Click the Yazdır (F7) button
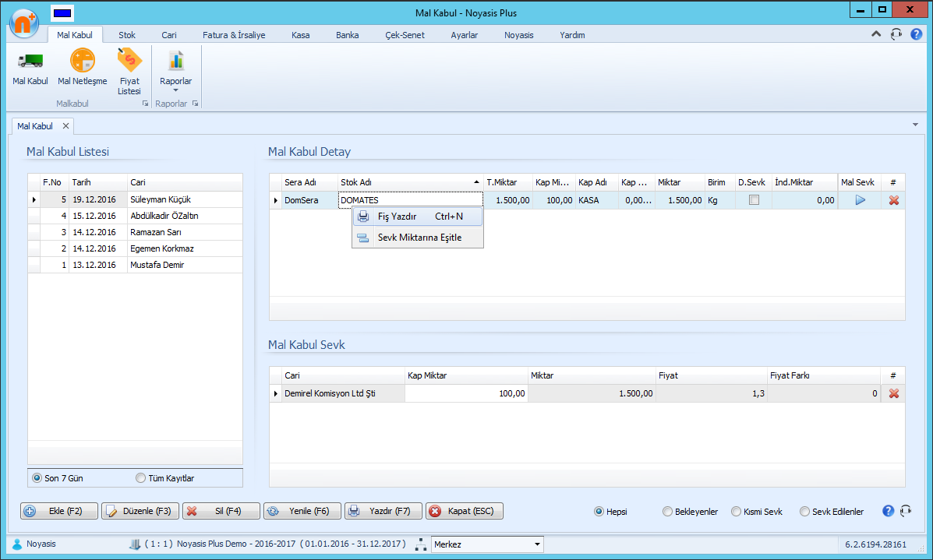Screen dimensions: 933x560 pyautogui.click(x=383, y=511)
